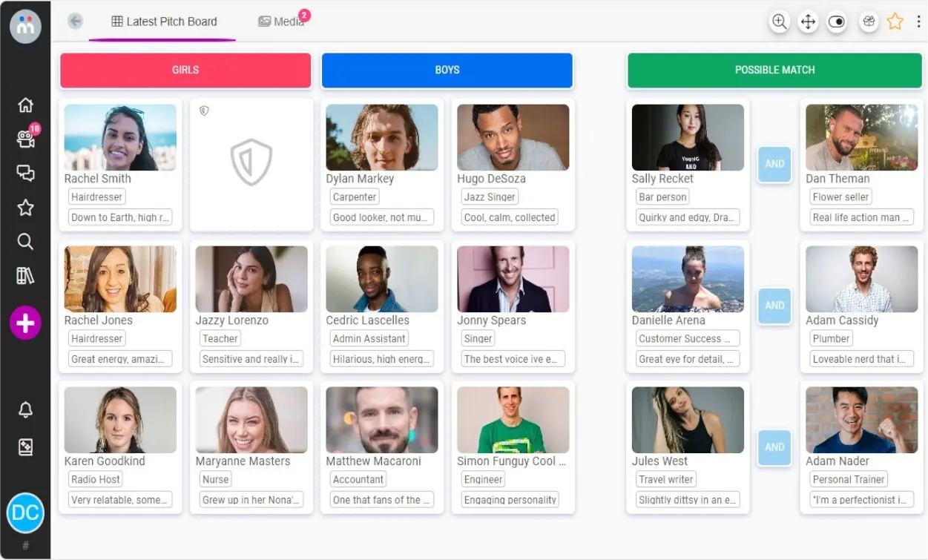Go back with the arrow button

75,22
